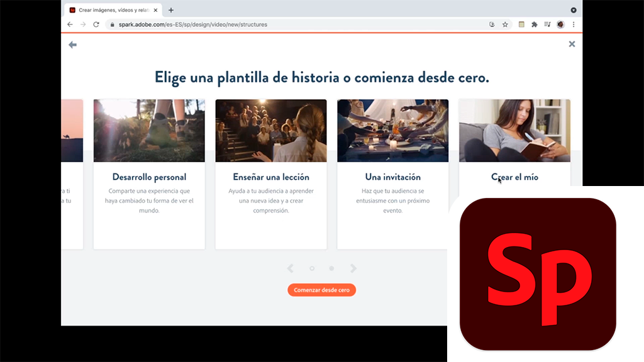
Task: Close the Crear imágenes browser tab
Action: point(156,10)
